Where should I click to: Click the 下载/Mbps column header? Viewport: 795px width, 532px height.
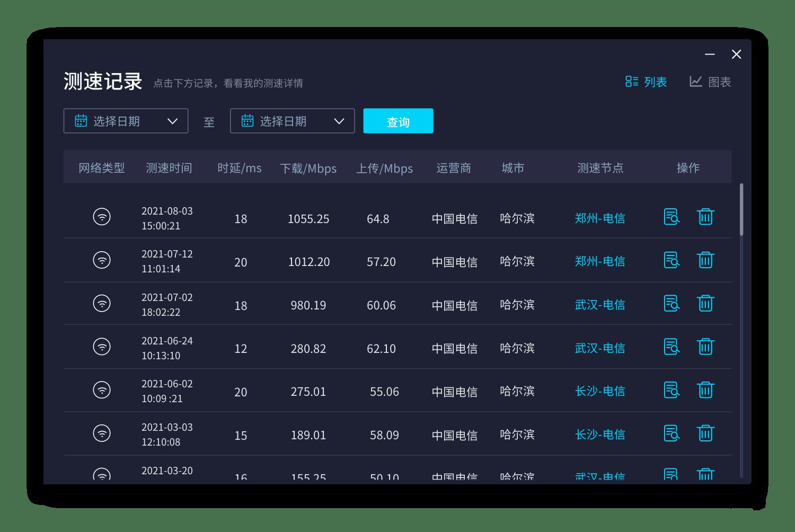click(308, 168)
